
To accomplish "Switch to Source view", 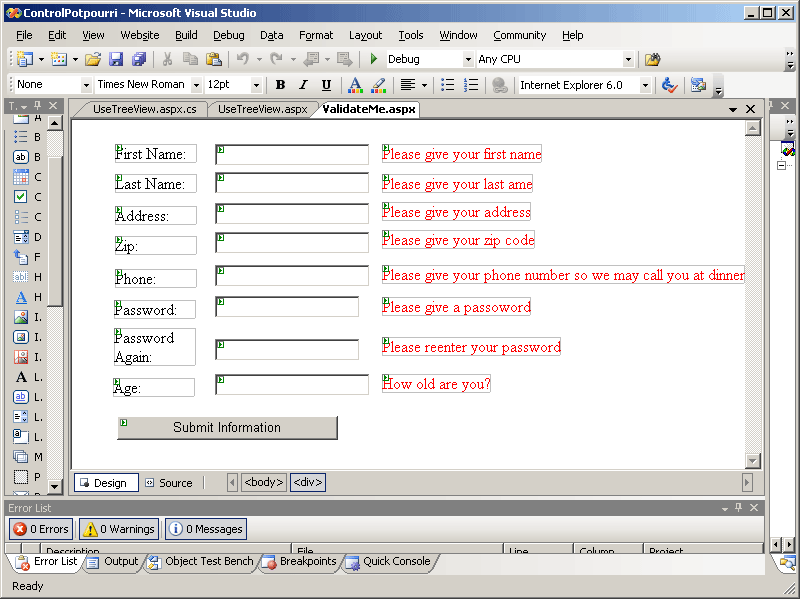I will click(168, 483).
